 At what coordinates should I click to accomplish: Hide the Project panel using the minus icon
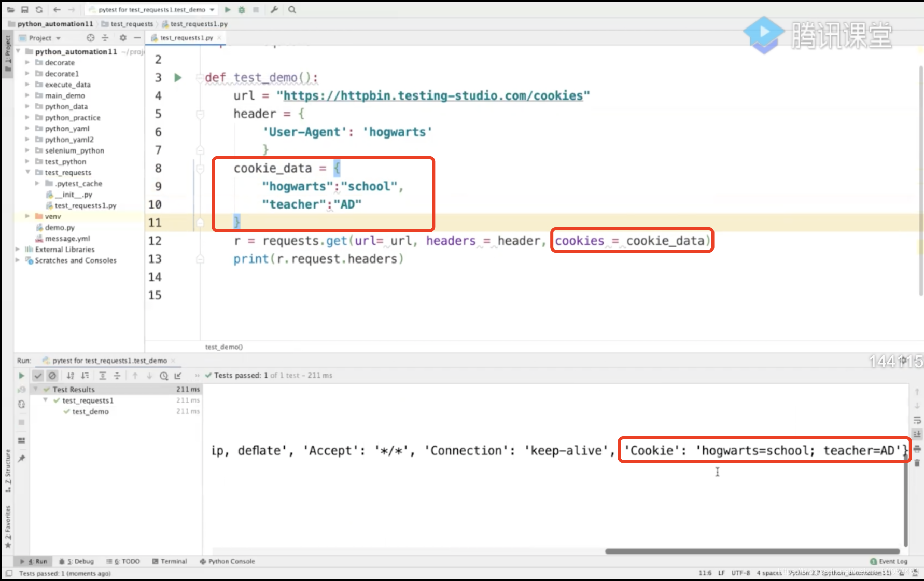(137, 38)
